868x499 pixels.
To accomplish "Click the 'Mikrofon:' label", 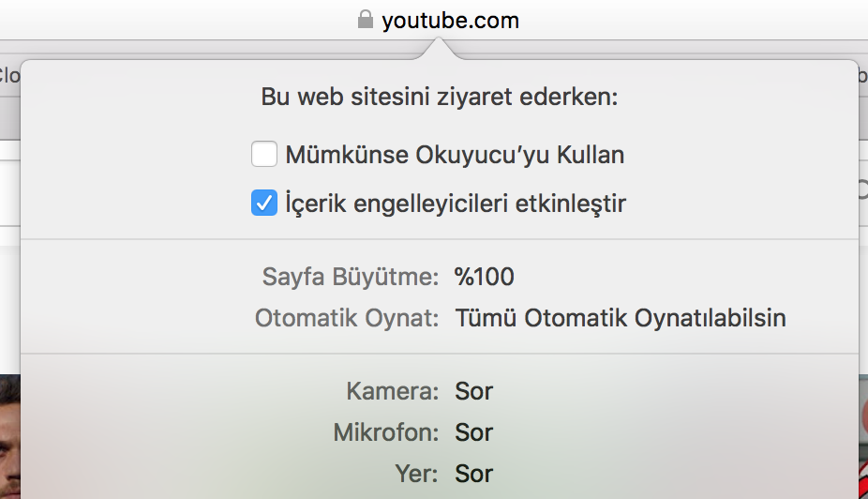I will pyautogui.click(x=385, y=432).
